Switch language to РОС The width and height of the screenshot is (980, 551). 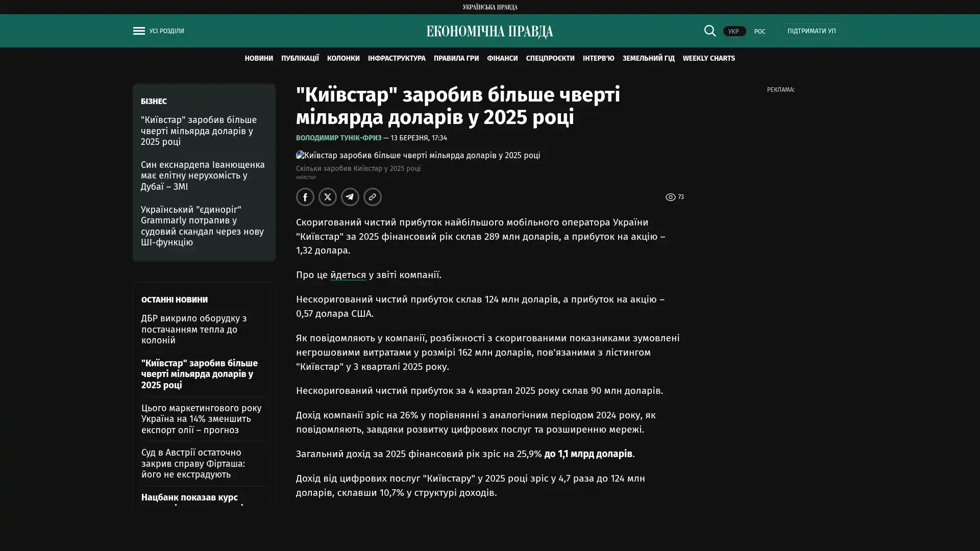click(759, 32)
